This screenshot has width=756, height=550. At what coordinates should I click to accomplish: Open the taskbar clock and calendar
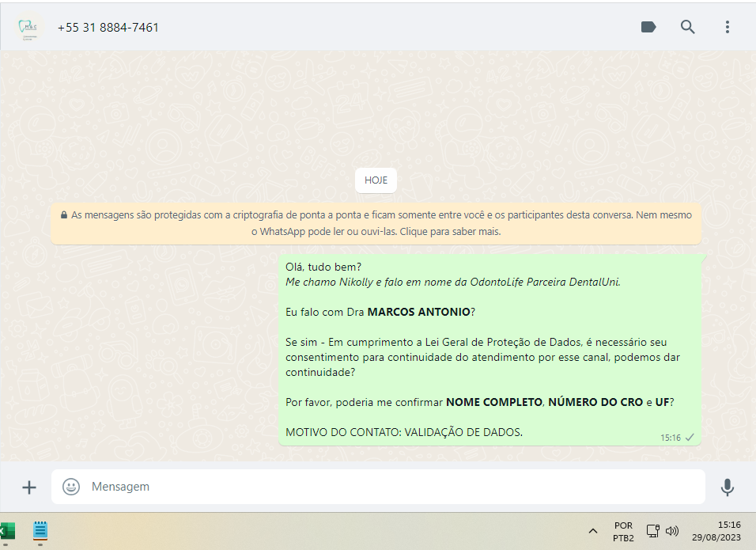coord(716,531)
